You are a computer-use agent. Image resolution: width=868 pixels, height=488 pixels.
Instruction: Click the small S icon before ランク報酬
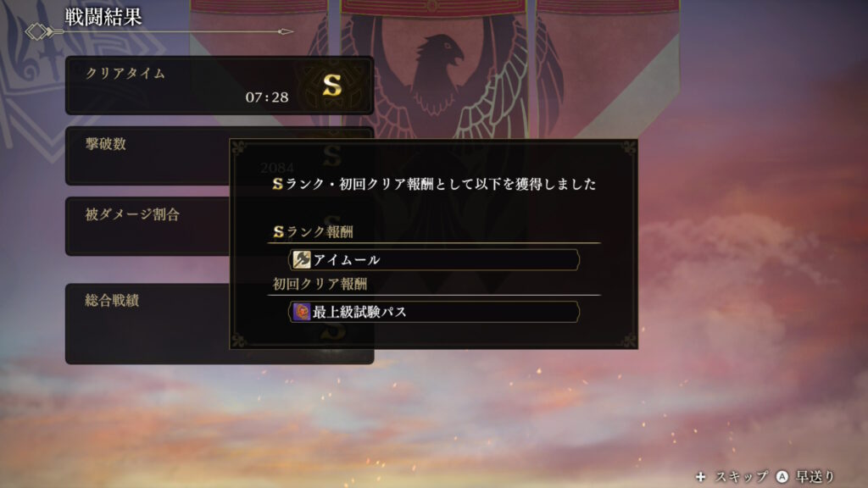tap(278, 232)
